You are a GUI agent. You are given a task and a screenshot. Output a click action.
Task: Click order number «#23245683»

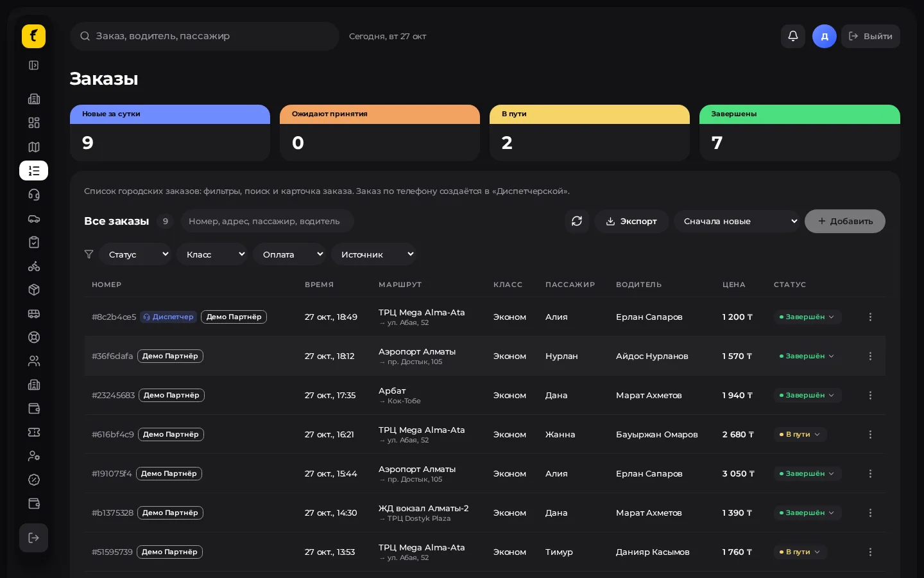tap(113, 395)
